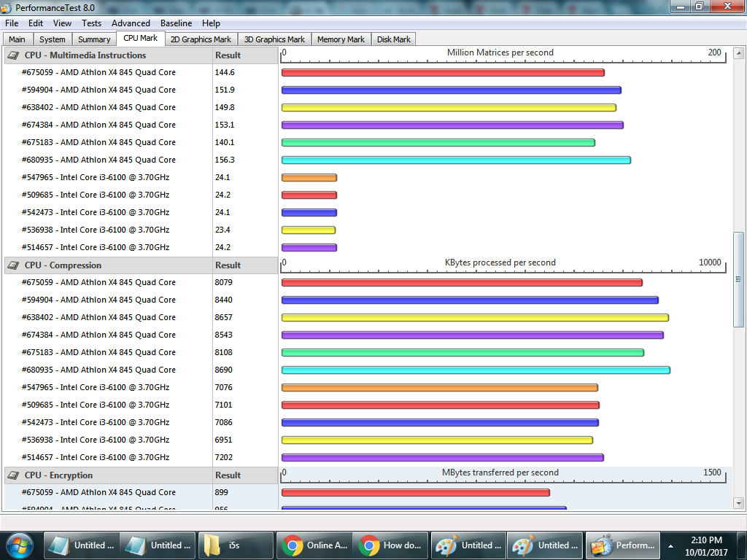Switch to the Summary tab
Viewport: 747px width, 560px height.
point(94,39)
